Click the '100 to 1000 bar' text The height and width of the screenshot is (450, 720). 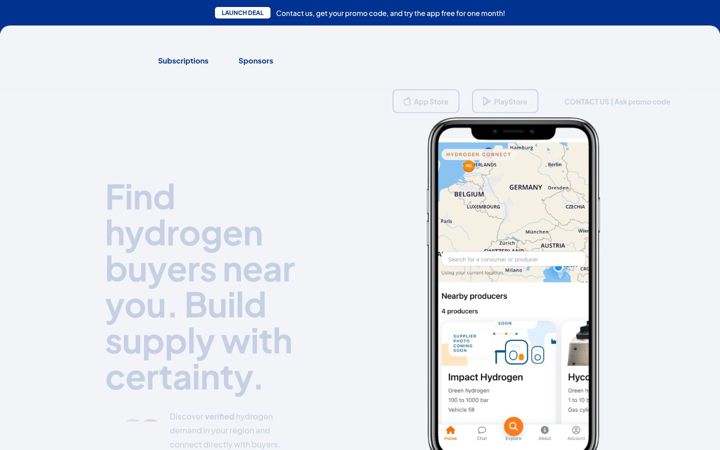click(x=468, y=400)
